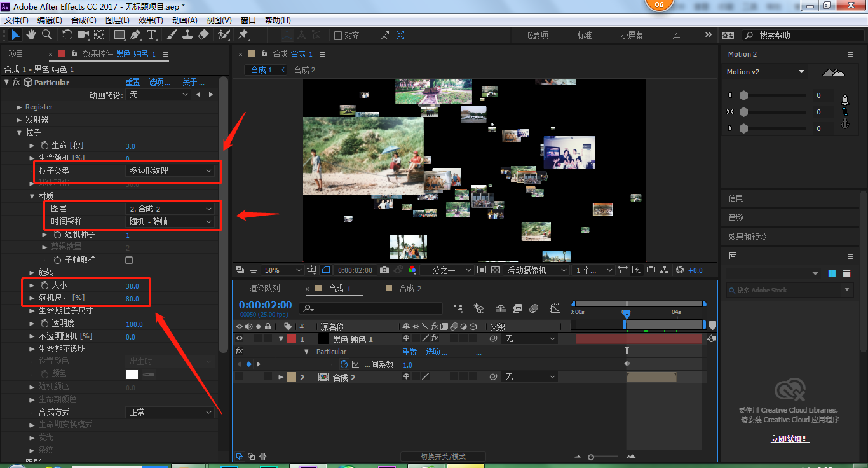This screenshot has height=468, width=868.
Task: Select the Zoom magnifier tool
Action: click(x=46, y=34)
